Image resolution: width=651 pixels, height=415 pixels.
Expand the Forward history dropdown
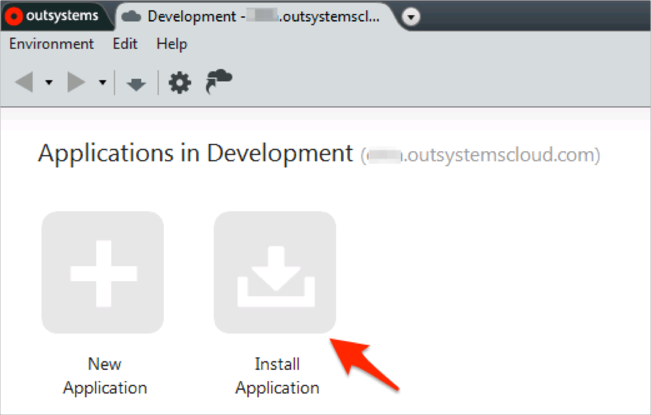click(102, 83)
